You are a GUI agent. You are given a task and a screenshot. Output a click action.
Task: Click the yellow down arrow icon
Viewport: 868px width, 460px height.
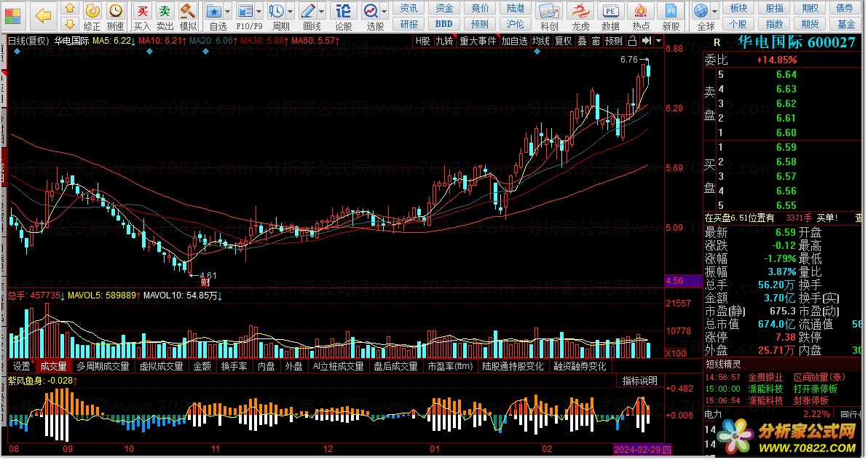click(x=70, y=24)
